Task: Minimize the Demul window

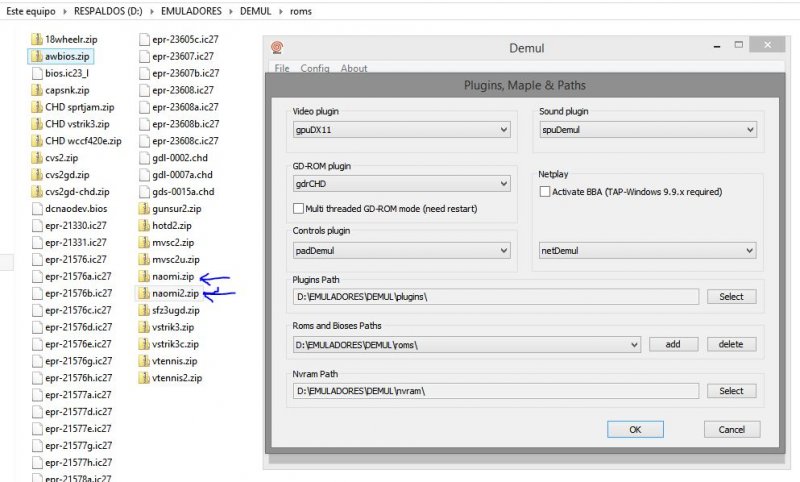Action: pyautogui.click(x=717, y=45)
